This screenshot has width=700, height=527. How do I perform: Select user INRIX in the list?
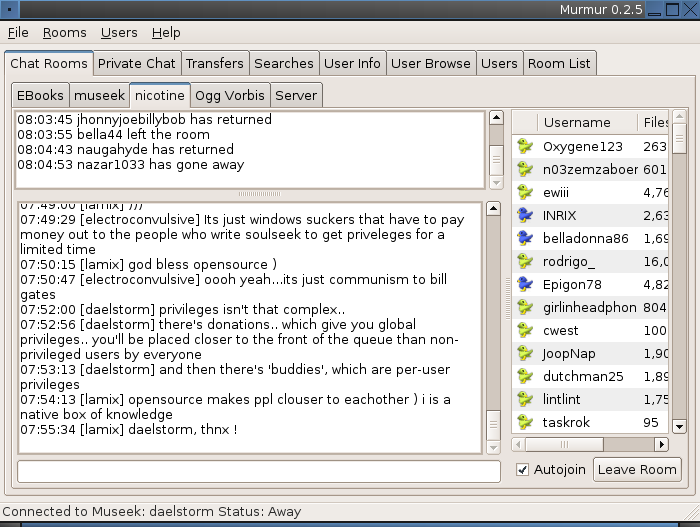pos(590,215)
